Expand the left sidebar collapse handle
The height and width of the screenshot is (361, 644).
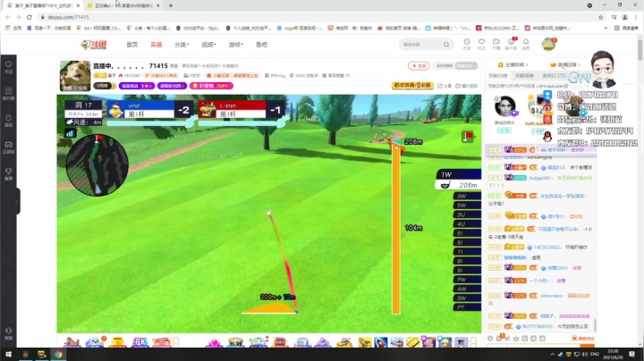pyautogui.click(x=17, y=201)
